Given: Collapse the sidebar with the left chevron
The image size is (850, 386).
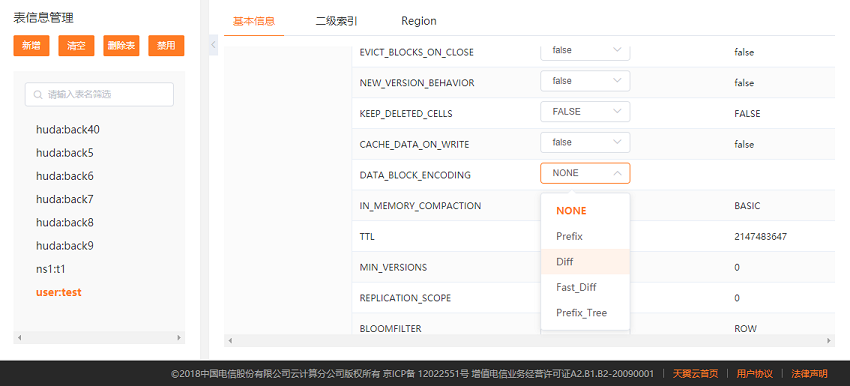Looking at the screenshot, I should [214, 45].
